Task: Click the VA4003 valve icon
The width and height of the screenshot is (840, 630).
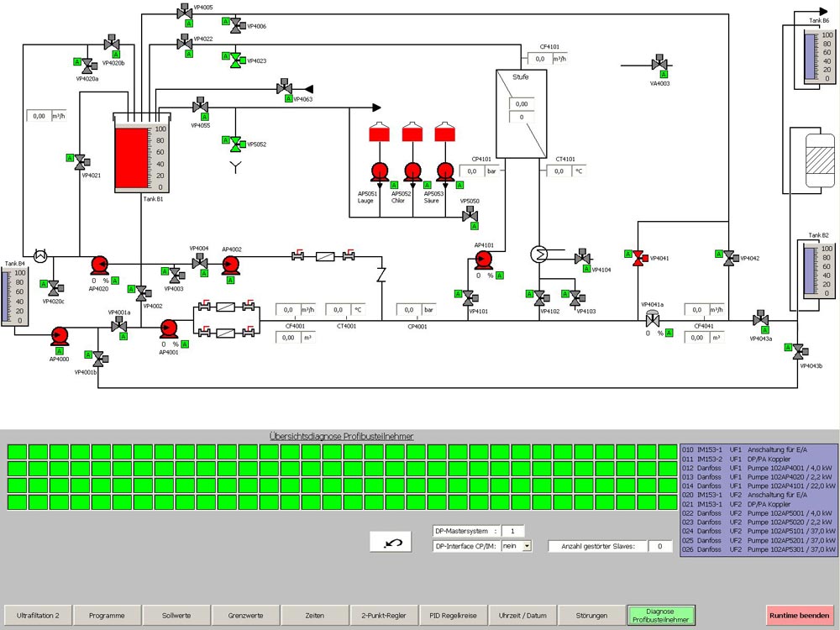Action: point(659,63)
